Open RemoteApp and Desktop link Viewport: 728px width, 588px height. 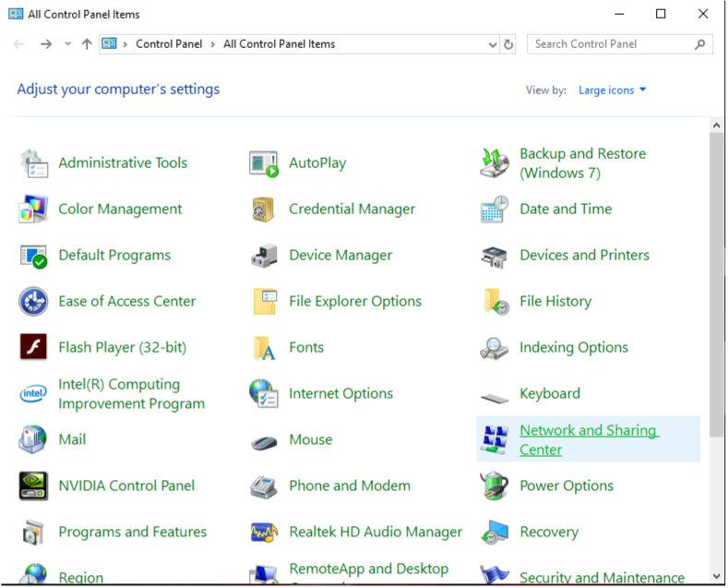click(369, 569)
